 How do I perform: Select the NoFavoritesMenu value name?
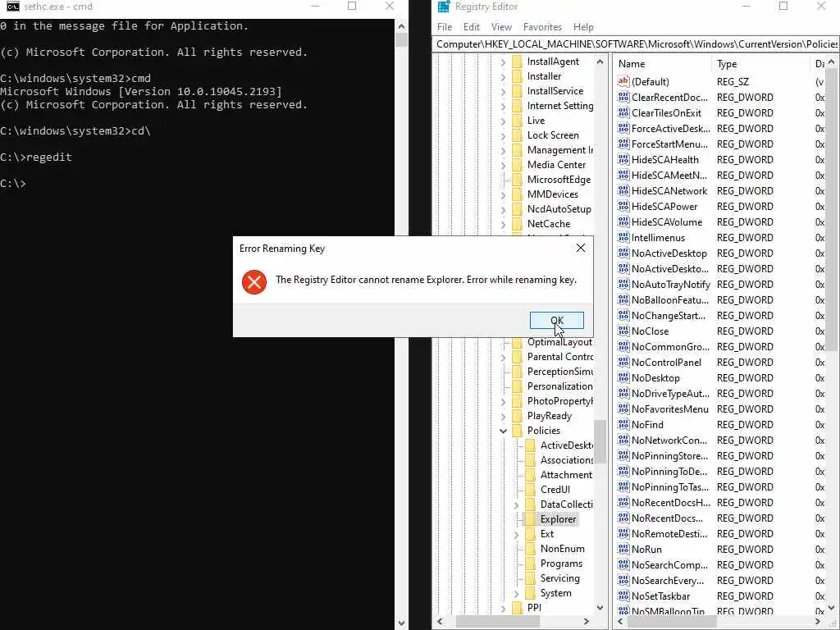click(669, 409)
